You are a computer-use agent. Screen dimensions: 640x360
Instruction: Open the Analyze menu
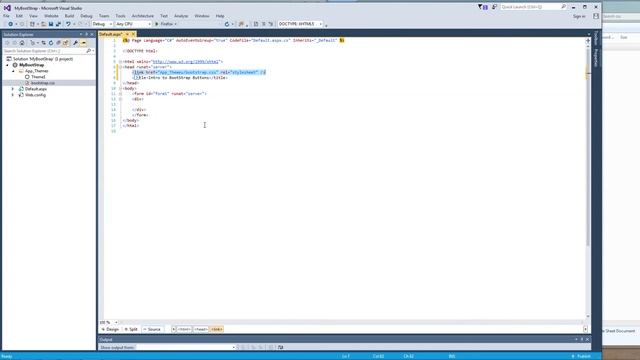(181, 16)
